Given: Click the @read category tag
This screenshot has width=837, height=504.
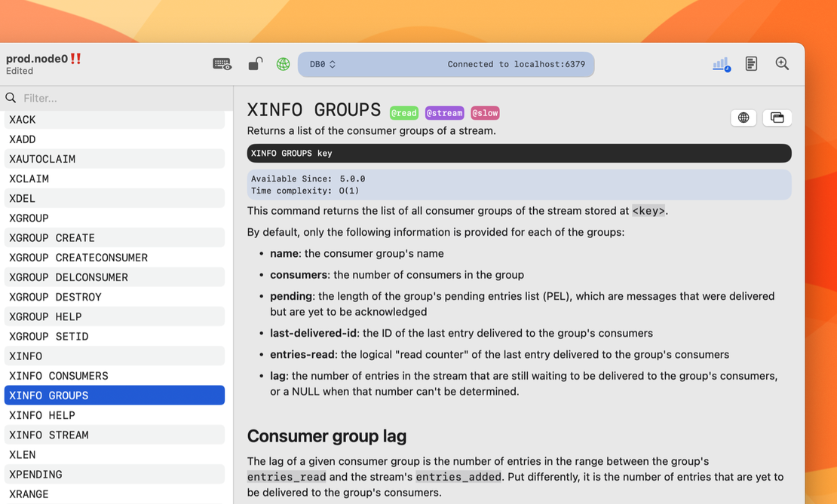Looking at the screenshot, I should pyautogui.click(x=403, y=113).
